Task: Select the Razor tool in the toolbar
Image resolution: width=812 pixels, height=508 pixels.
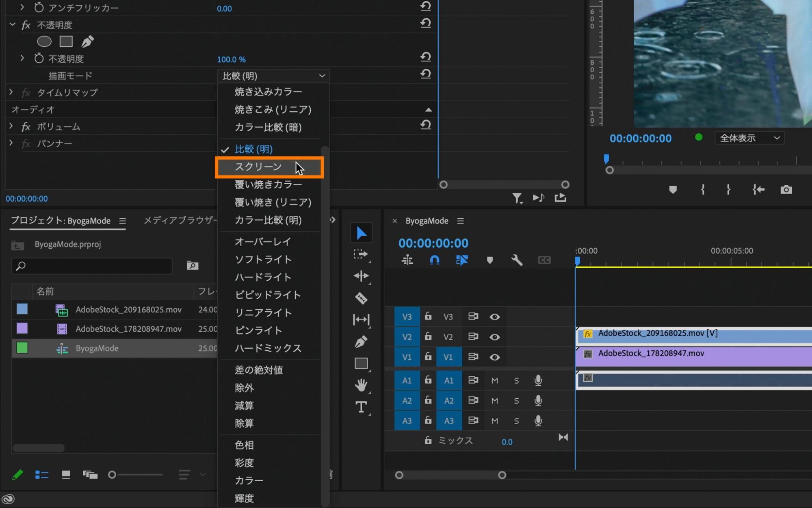Action: 361,298
